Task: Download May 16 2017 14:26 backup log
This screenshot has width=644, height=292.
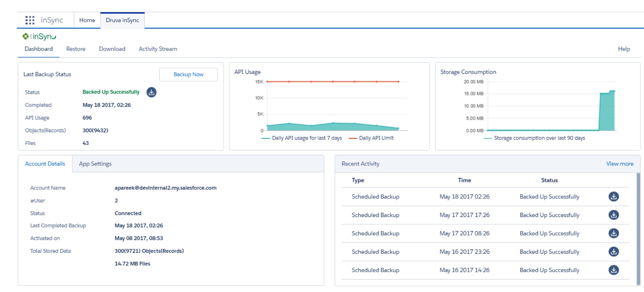Action: (613, 270)
